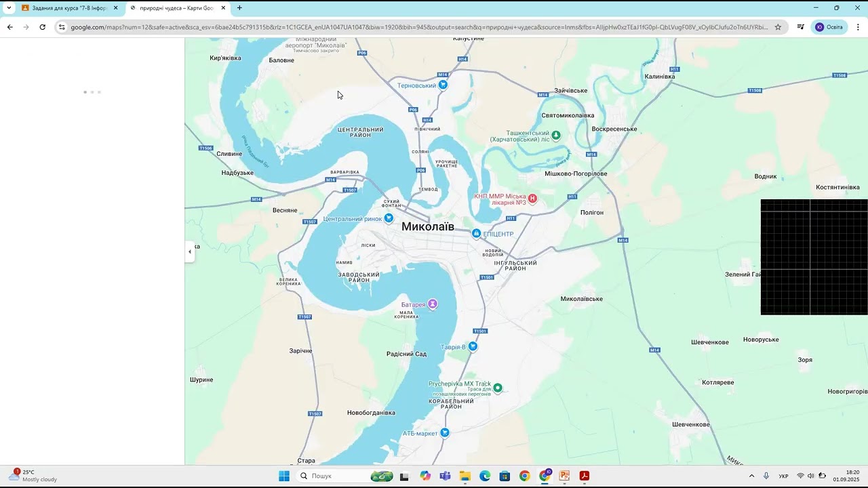Click the Батарея museum marker
The image size is (868, 488).
tap(433, 304)
